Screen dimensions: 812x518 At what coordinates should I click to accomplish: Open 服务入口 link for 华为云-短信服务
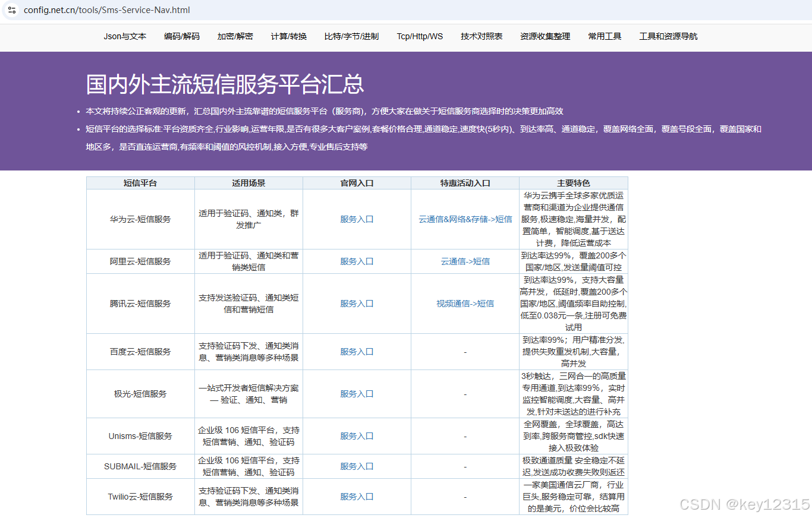coord(357,219)
